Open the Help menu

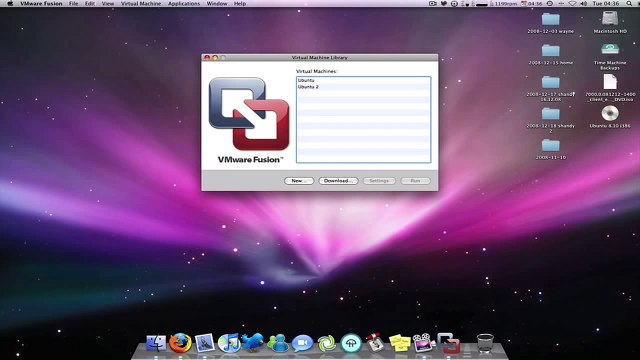click(x=240, y=3)
